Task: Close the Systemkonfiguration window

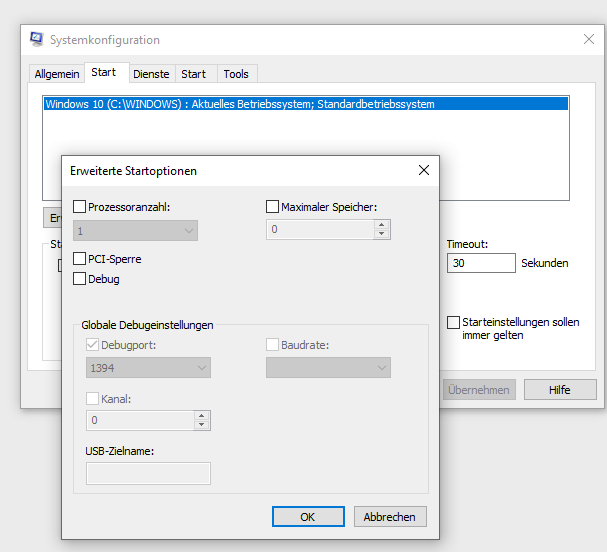Action: (589, 39)
